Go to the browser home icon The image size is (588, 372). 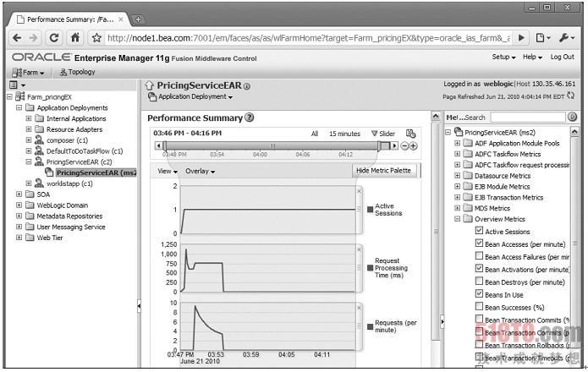pos(75,37)
